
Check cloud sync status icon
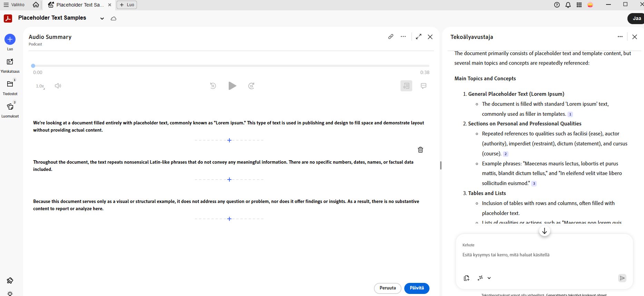pos(113,19)
